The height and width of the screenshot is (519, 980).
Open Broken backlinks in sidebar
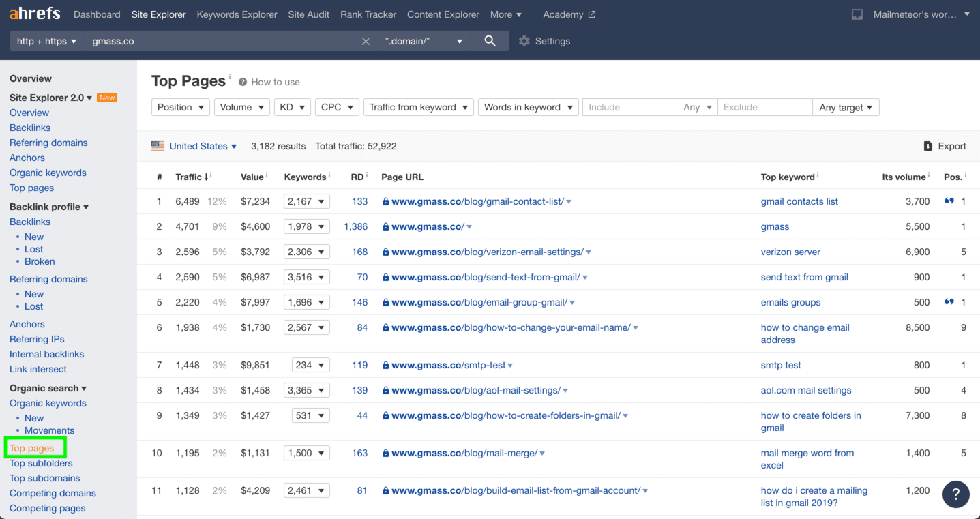pos(40,261)
